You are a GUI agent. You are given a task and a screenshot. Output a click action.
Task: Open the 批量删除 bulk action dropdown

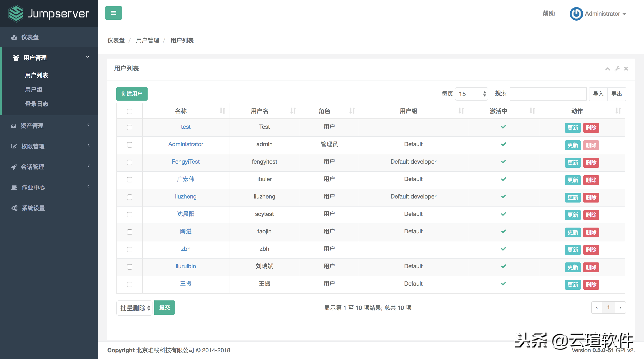134,308
